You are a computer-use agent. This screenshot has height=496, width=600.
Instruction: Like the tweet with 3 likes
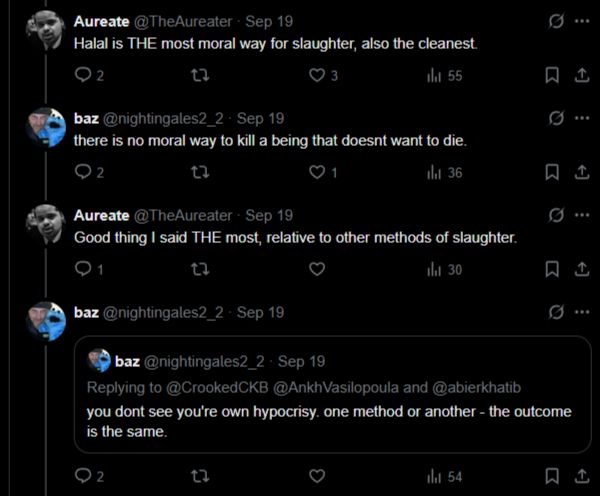[x=318, y=75]
